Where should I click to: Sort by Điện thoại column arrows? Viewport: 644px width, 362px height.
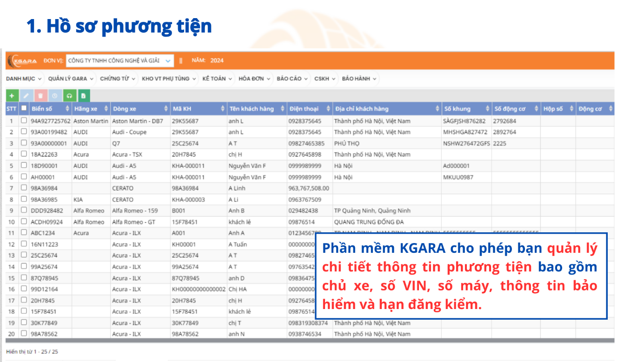328,109
